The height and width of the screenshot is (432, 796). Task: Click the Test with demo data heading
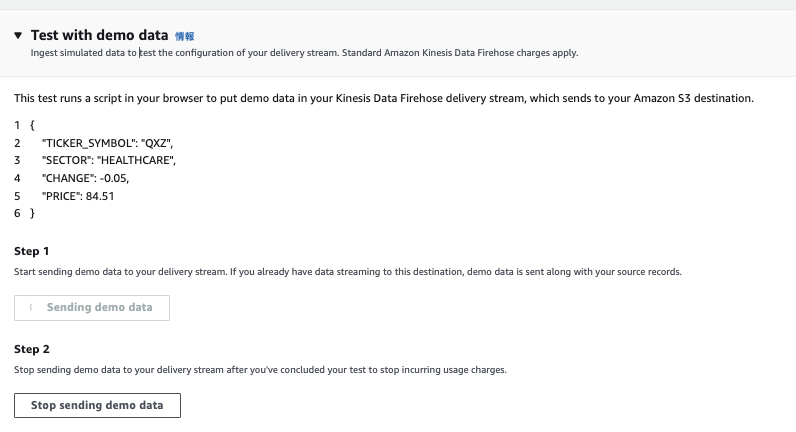pos(99,35)
